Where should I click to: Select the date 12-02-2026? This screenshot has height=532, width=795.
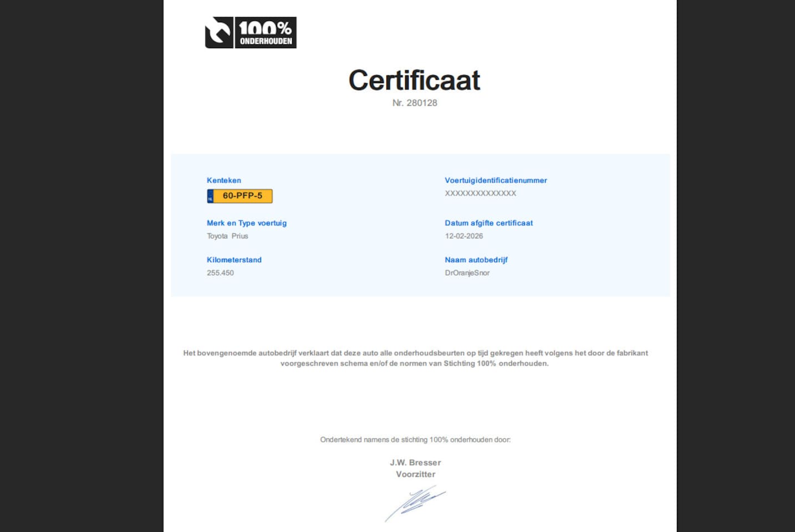click(x=463, y=236)
